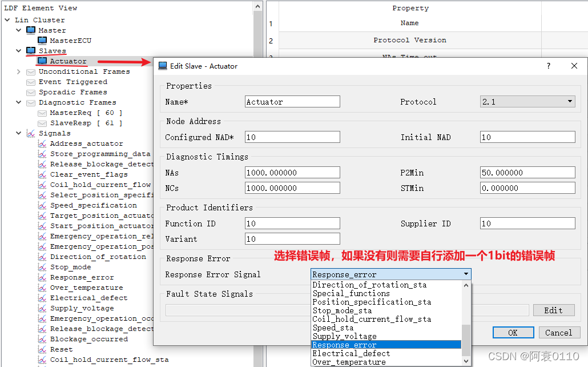The image size is (588, 367).
Task: Click the Slaves node monitor icon
Action: point(31,50)
